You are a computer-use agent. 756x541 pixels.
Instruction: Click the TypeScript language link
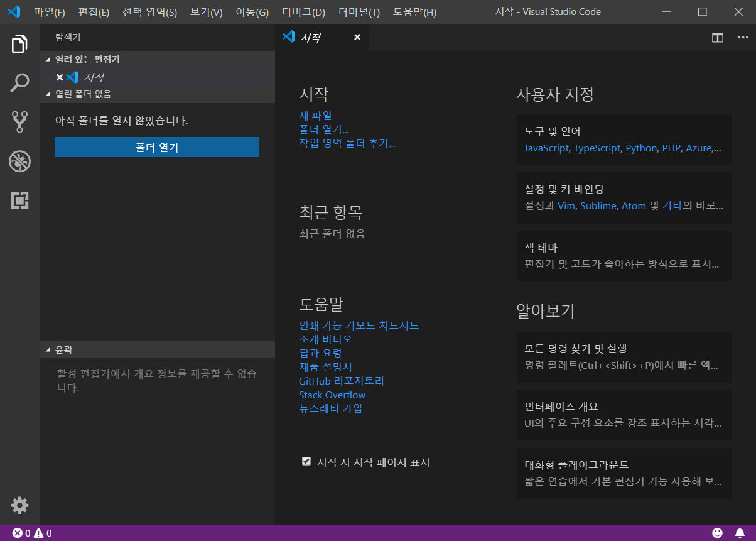[597, 148]
